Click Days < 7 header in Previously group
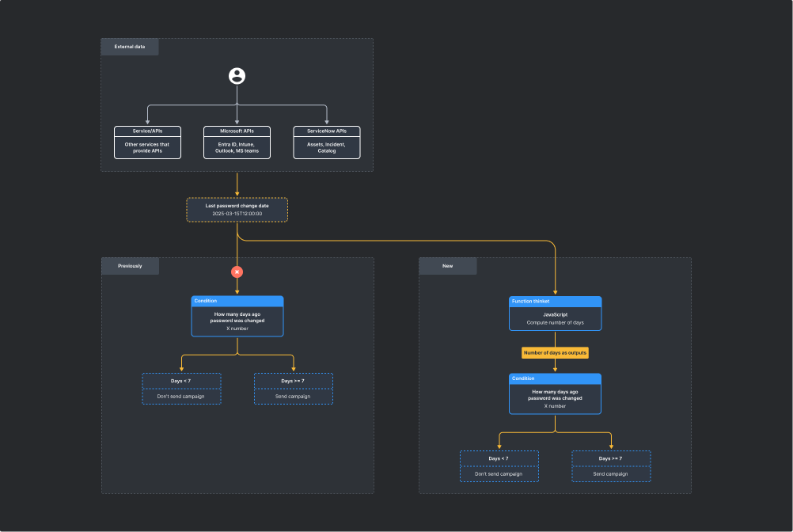793x532 pixels. (x=181, y=381)
